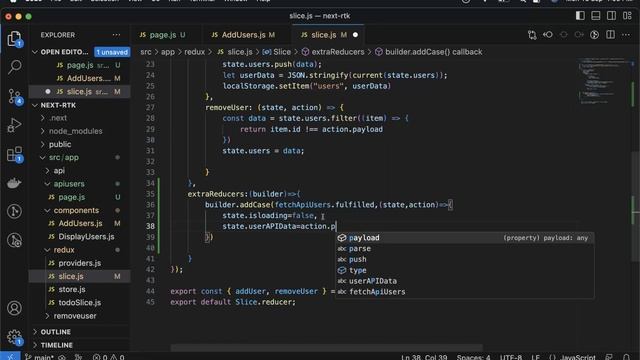Toggle secondary sidebar layout icon
The height and width of the screenshot is (360, 640).
point(611,16)
